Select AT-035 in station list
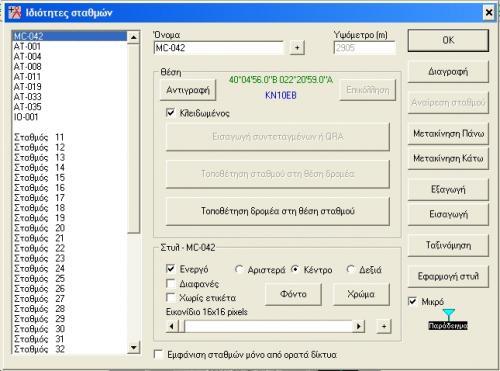The height and width of the screenshot is (371, 500). coord(70,107)
